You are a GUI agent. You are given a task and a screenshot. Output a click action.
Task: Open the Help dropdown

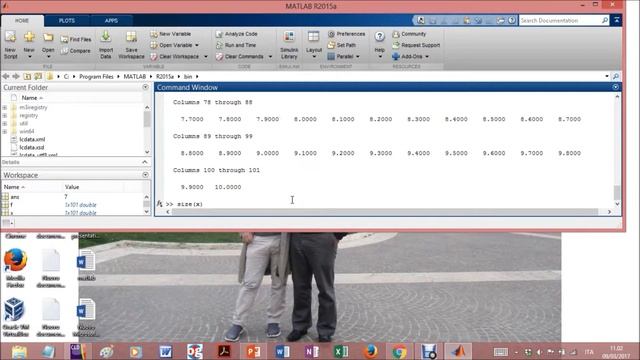click(x=380, y=56)
